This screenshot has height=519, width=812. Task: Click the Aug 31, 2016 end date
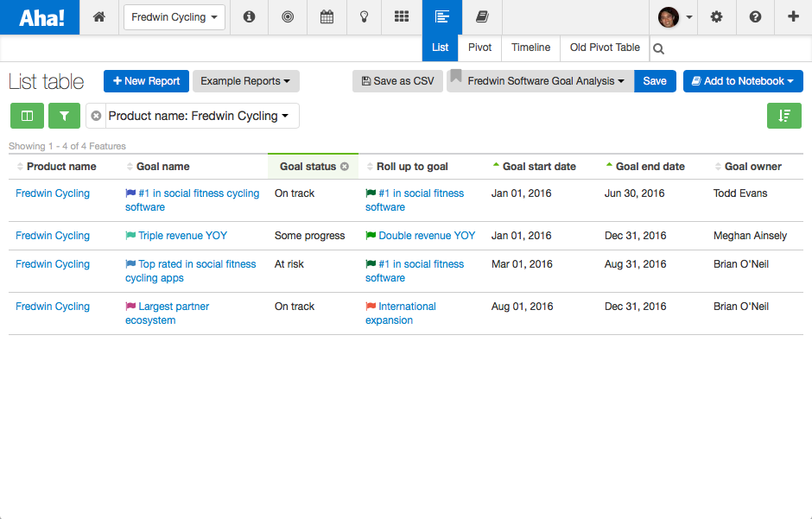click(x=635, y=264)
